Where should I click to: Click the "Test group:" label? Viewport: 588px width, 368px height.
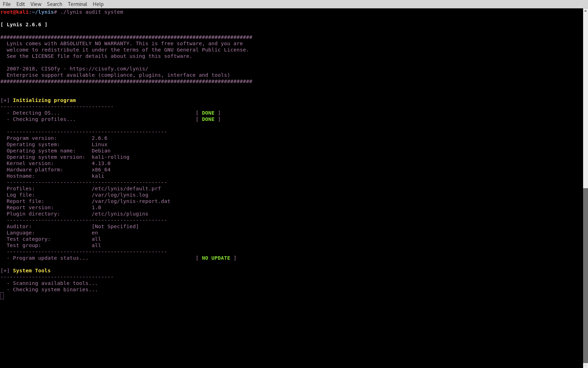click(24, 245)
